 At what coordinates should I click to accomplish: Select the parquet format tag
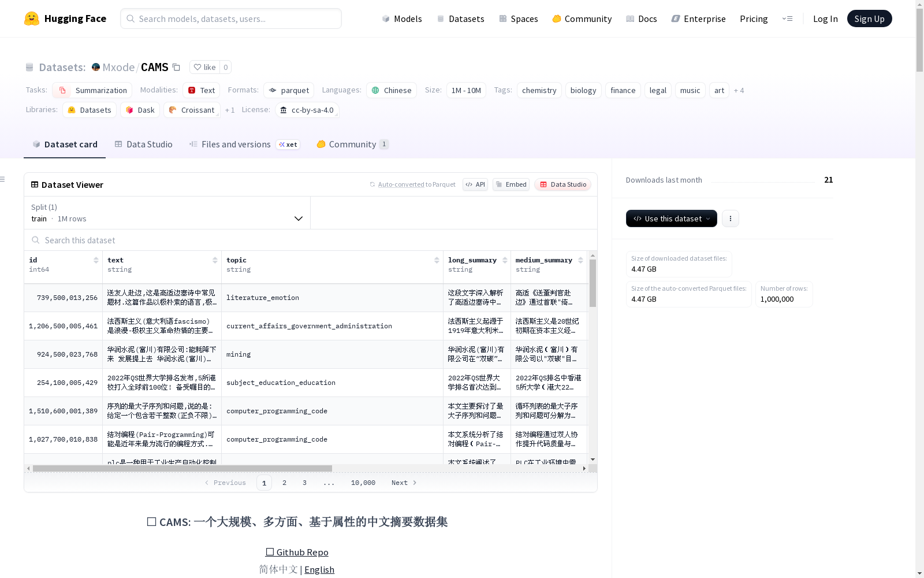tap(289, 90)
